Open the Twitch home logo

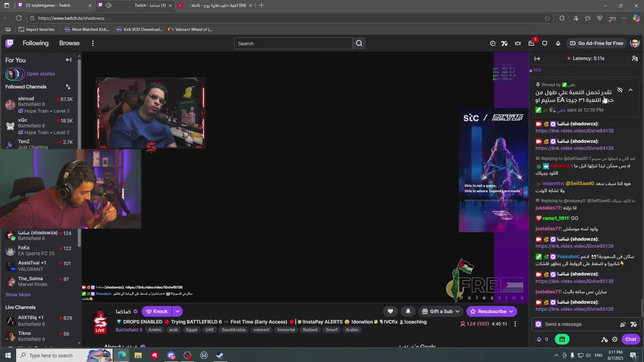pyautogui.click(x=10, y=43)
